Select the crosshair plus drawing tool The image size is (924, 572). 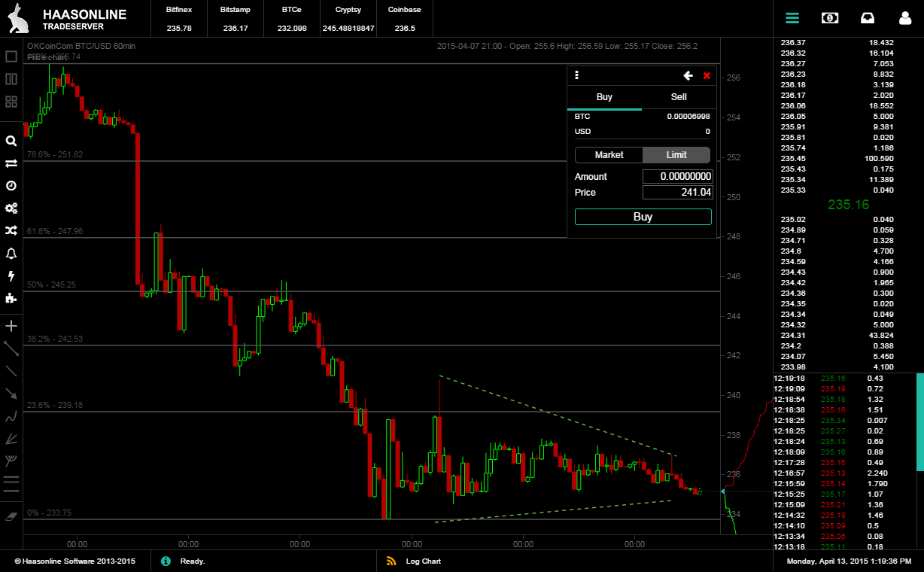click(11, 326)
